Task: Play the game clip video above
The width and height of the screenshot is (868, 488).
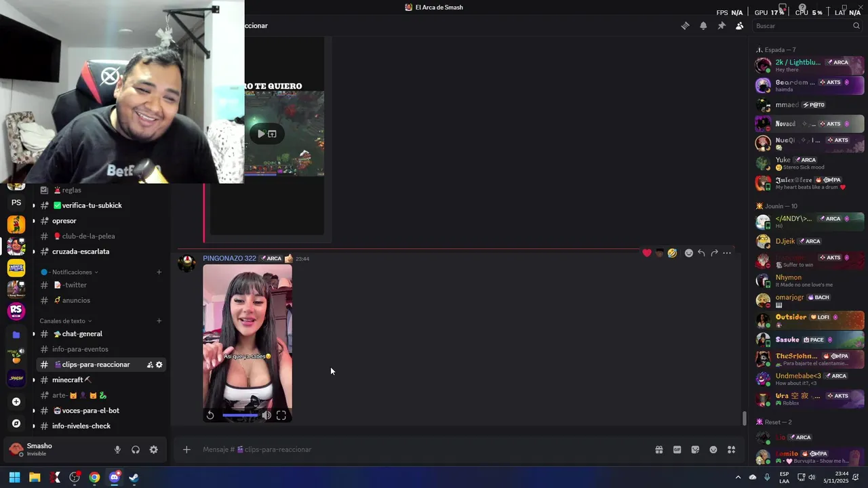Action: [x=261, y=134]
